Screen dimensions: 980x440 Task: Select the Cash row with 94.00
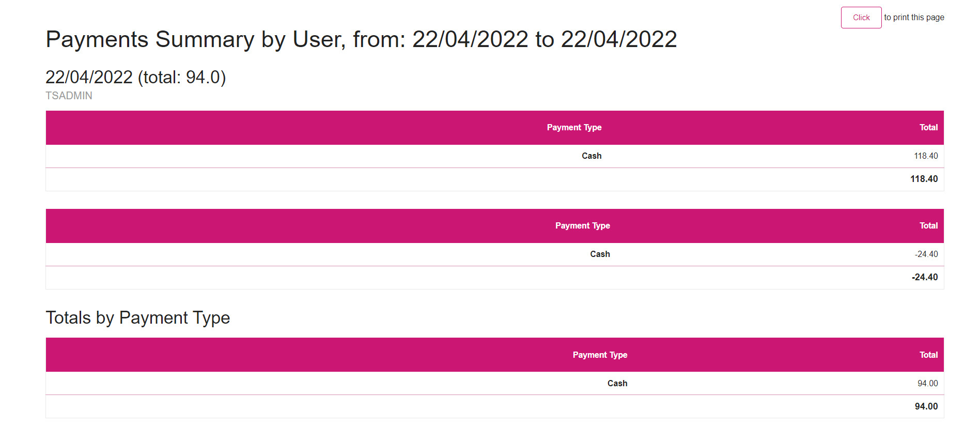click(494, 383)
